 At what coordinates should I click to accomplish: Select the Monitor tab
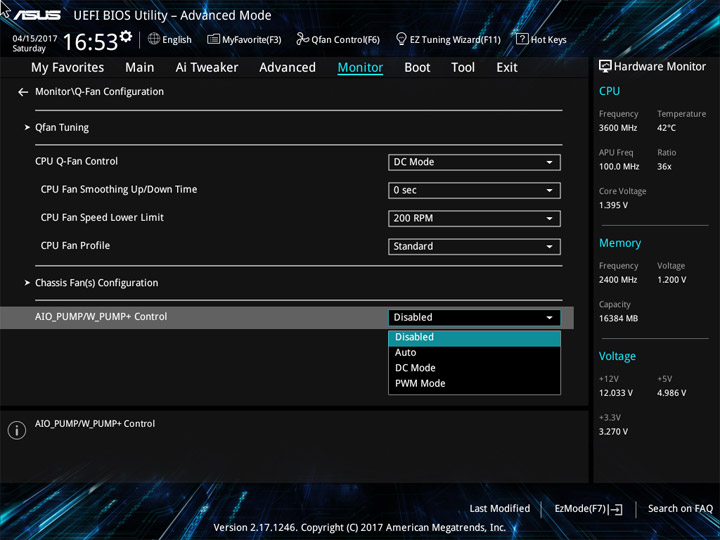click(x=360, y=68)
